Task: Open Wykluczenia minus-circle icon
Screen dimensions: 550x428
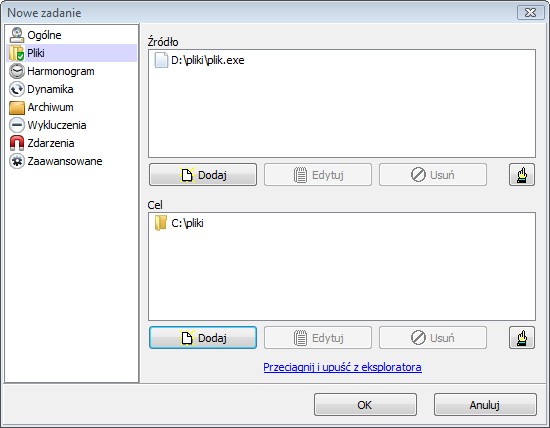Action: pyautogui.click(x=16, y=125)
